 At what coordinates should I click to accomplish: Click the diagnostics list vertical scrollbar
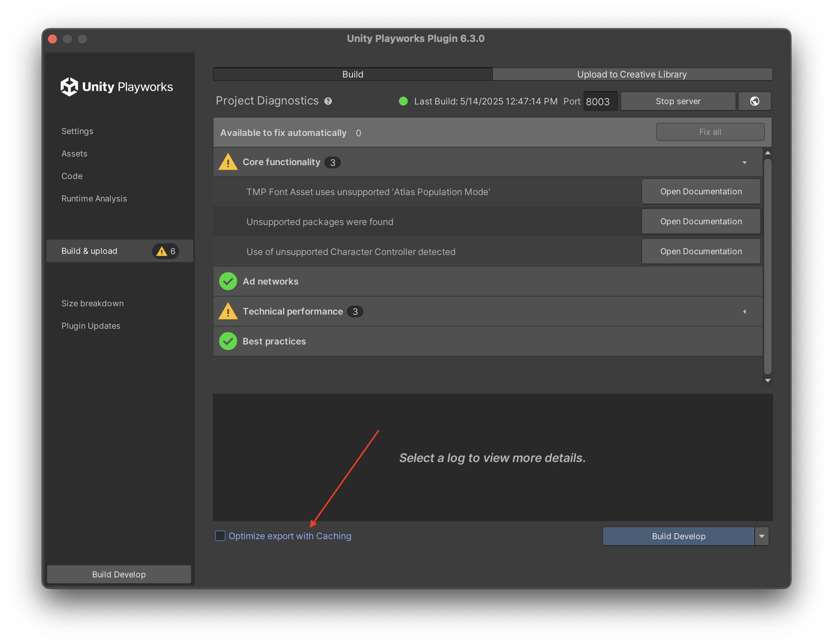pyautogui.click(x=768, y=267)
